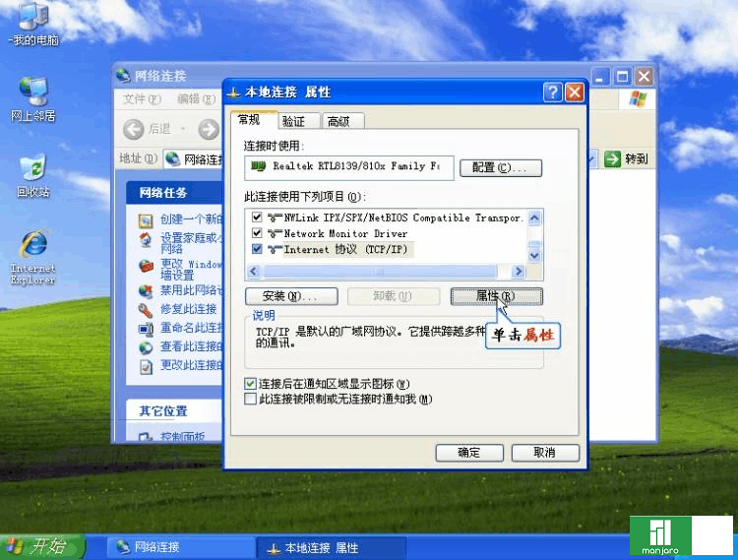The width and height of the screenshot is (738, 560).
Task: Click the 更改此连接的设置 task icon
Action: point(146,366)
